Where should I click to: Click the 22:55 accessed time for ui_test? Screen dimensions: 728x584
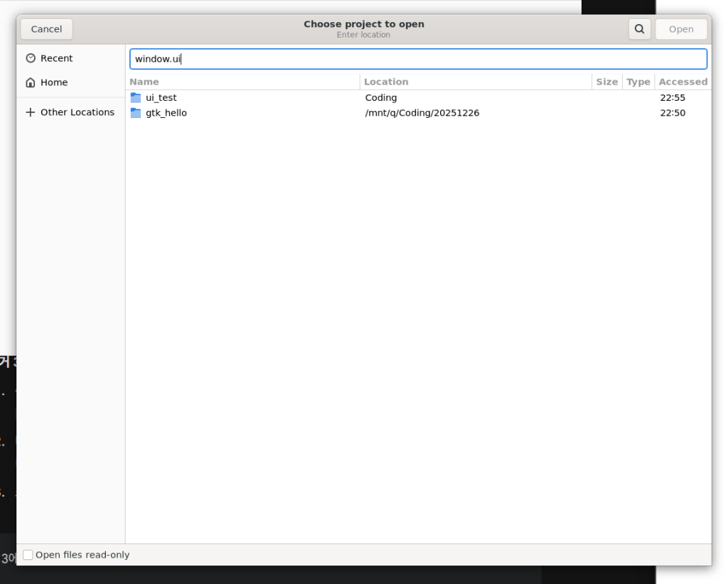pyautogui.click(x=672, y=97)
